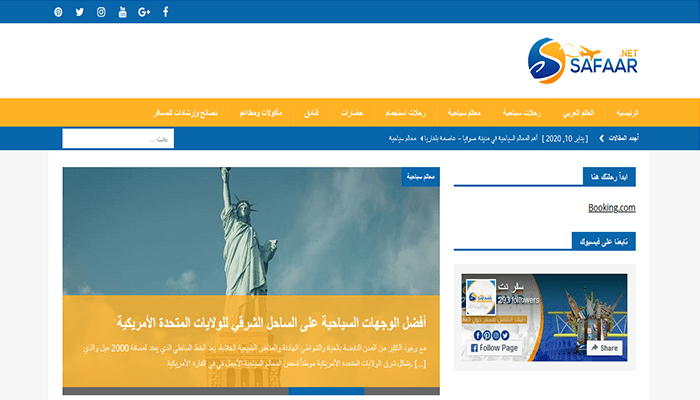Viewport: 700px width, 400px height.
Task: Open فنادق hotels menu item
Action: tap(312, 113)
